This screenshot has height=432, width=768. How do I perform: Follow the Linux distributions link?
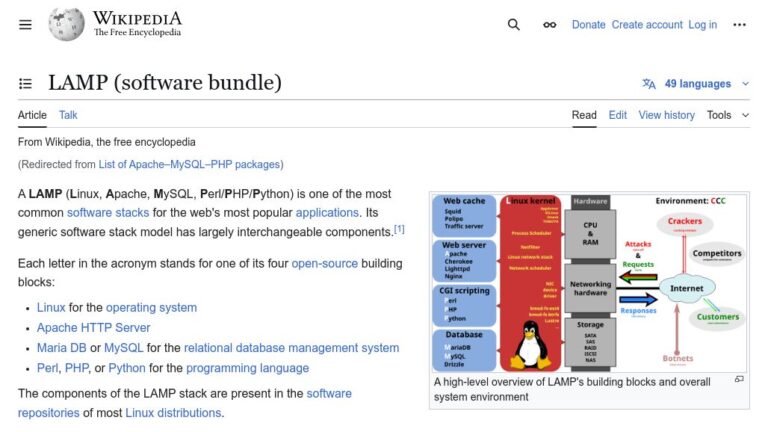click(173, 413)
